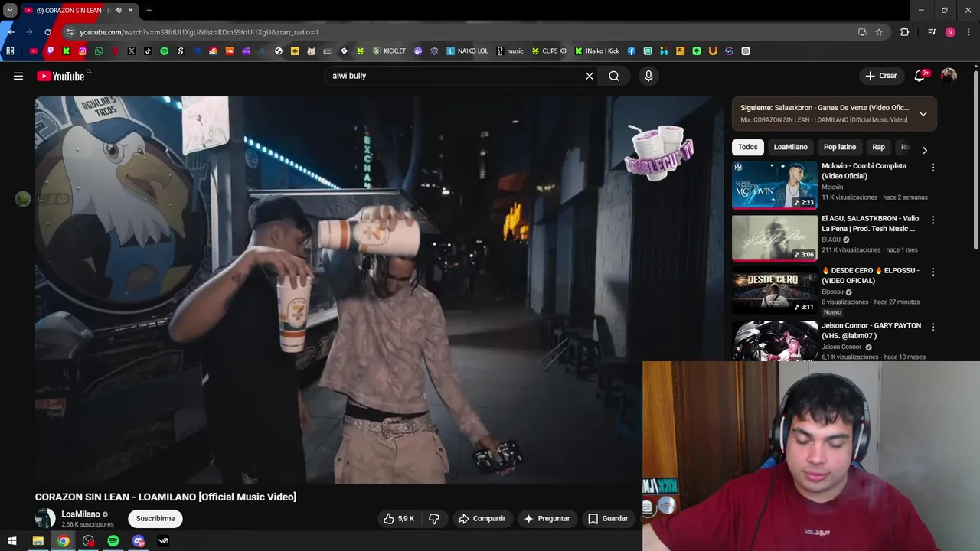The width and height of the screenshot is (980, 551).
Task: Open the KICKLET bookmark
Action: (x=389, y=51)
